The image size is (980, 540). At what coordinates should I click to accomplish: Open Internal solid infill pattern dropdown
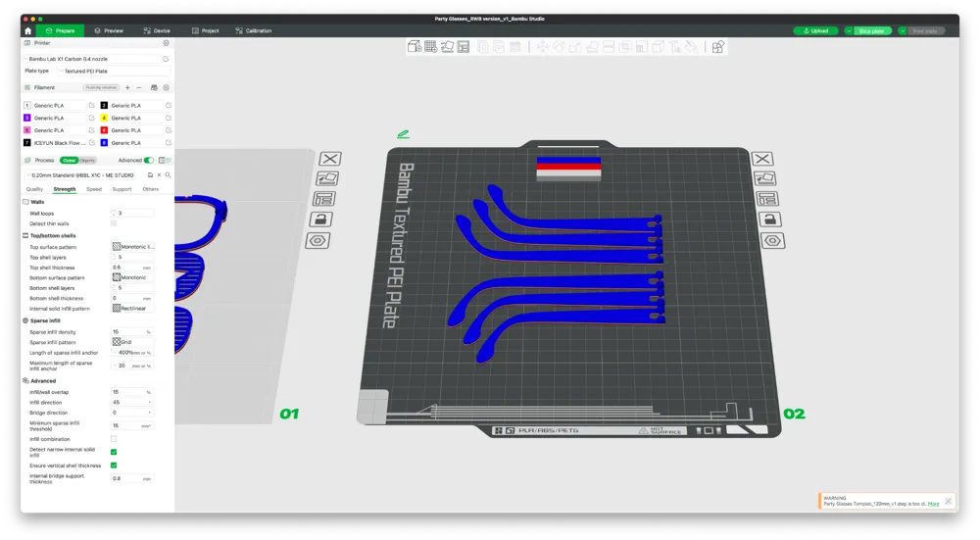pyautogui.click(x=132, y=309)
